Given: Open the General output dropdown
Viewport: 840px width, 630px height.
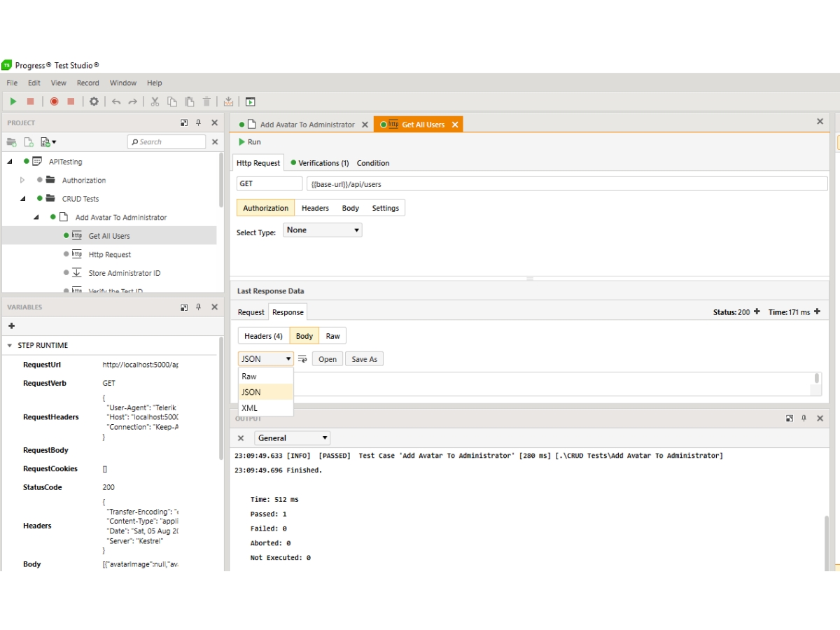Looking at the screenshot, I should pos(293,438).
